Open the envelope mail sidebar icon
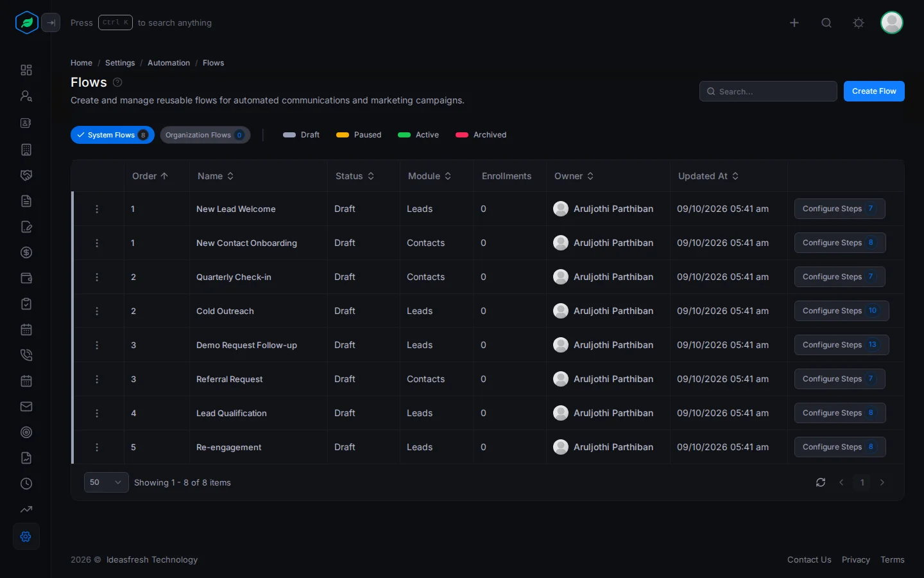 point(26,407)
